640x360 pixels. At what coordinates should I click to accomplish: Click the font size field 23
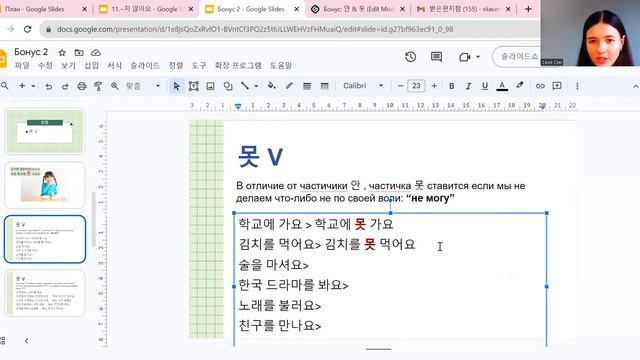[416, 86]
